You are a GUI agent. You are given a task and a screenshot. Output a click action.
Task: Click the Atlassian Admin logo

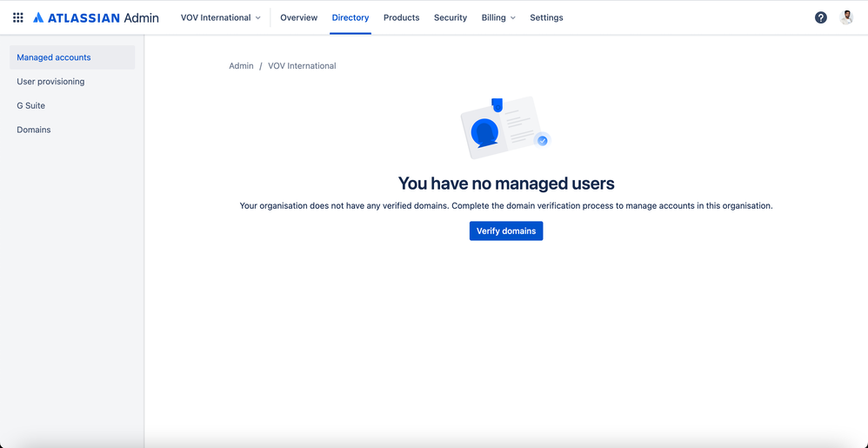pos(96,17)
